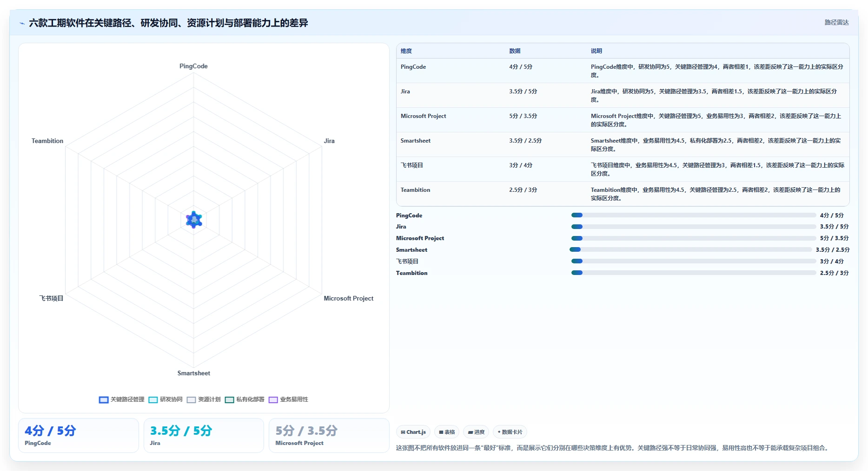Image resolution: width=868 pixels, height=471 pixels.
Task: Click the Smartsheet progress list label
Action: click(411, 250)
